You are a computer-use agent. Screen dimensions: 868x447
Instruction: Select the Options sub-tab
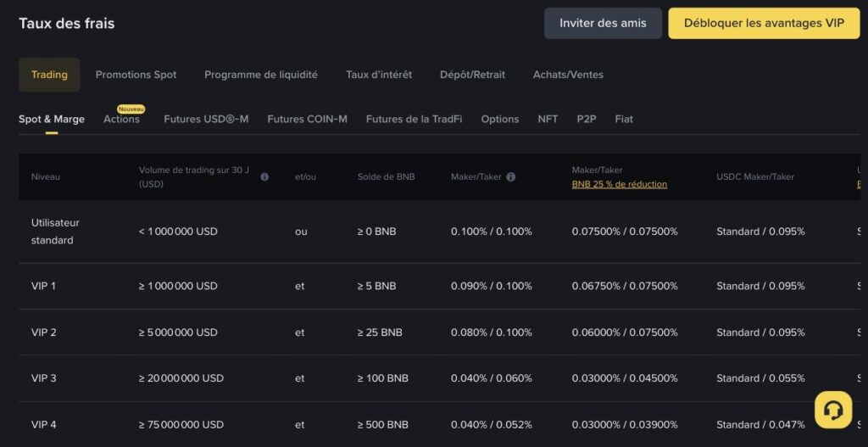[500, 119]
